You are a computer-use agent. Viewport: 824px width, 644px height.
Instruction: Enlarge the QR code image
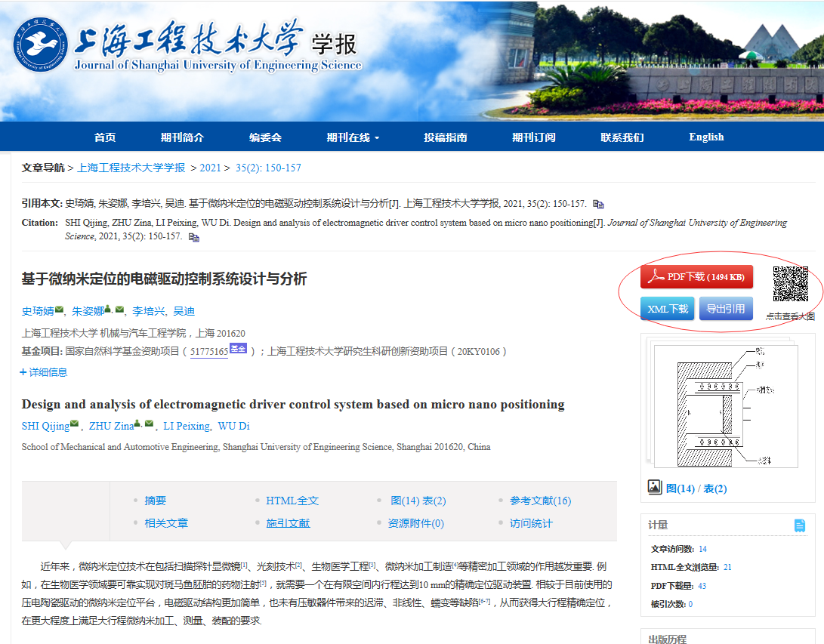(x=790, y=284)
